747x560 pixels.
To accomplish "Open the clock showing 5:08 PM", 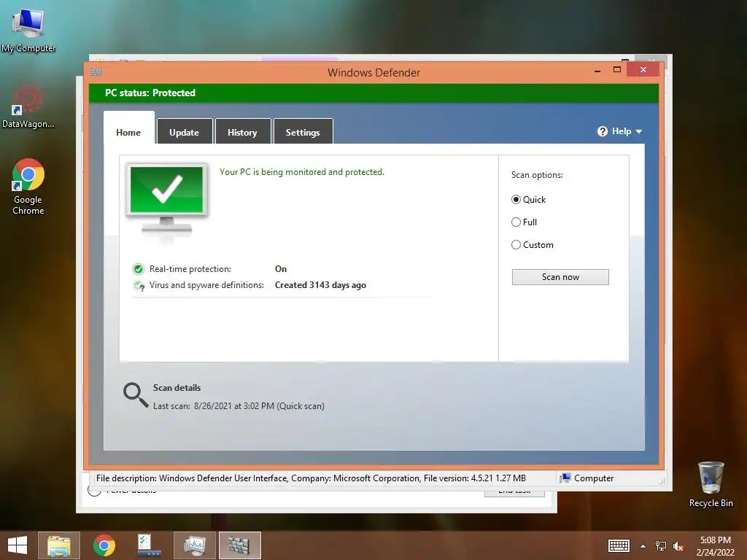I will [x=715, y=546].
